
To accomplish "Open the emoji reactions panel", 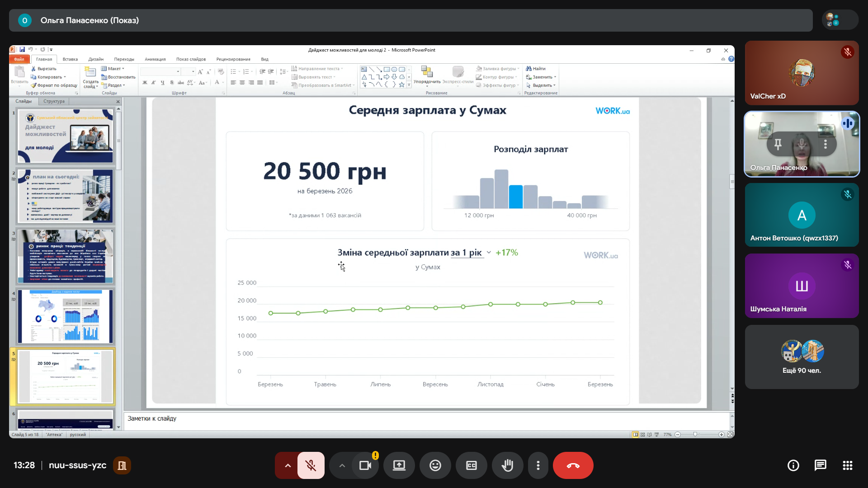I will (435, 465).
